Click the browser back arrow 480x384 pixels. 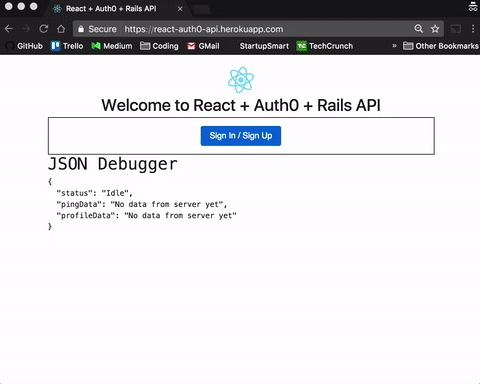[9, 29]
